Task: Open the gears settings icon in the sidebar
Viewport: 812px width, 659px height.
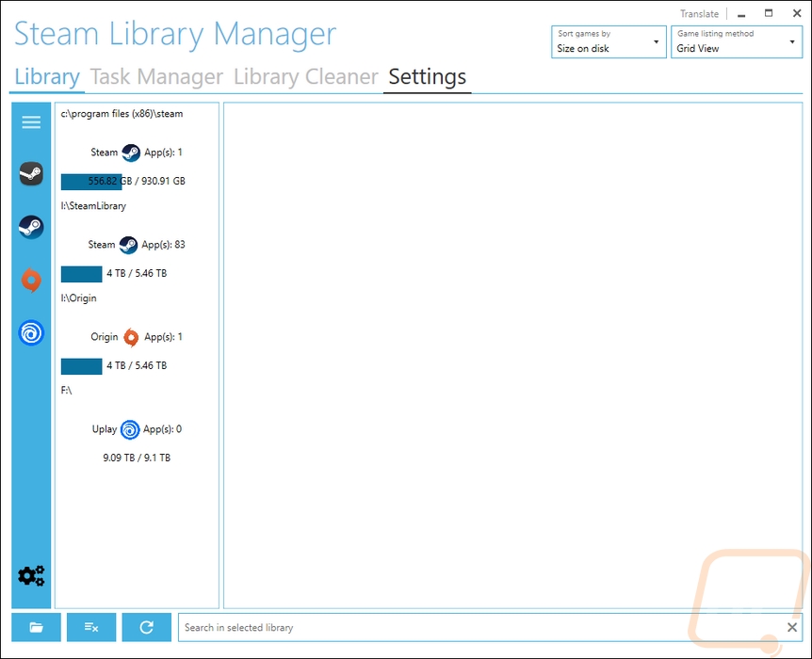Action: 31,575
